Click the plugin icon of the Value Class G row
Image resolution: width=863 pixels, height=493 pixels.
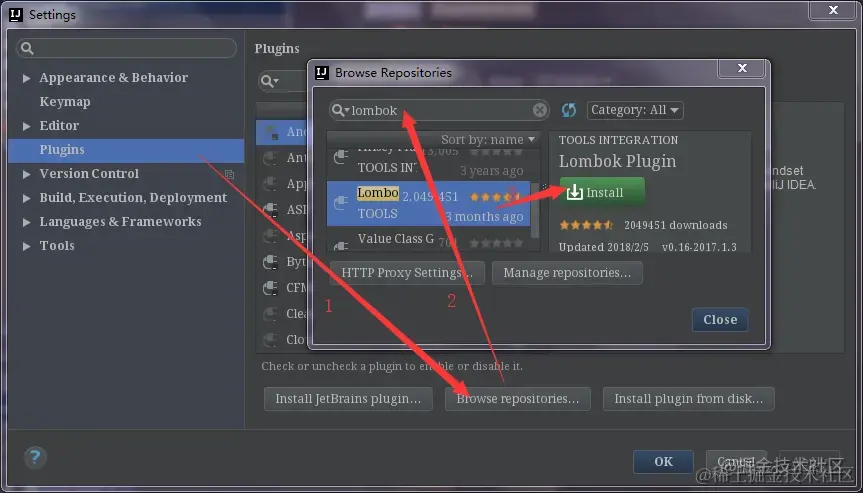[x=341, y=245]
